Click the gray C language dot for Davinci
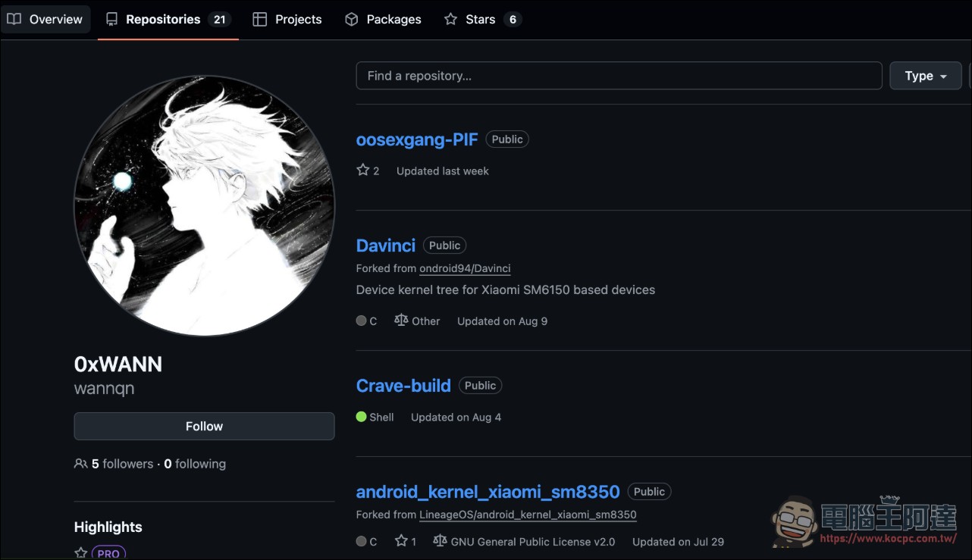 tap(362, 321)
